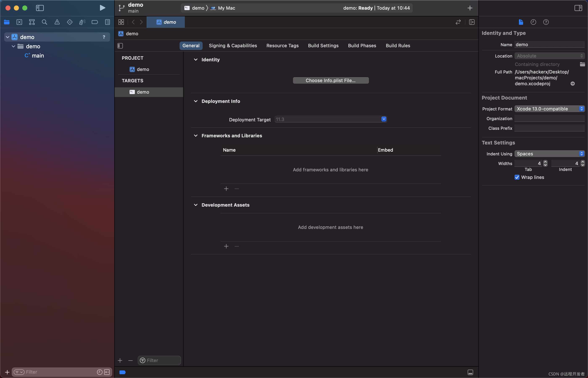Show recently changed files clock filter
Viewport: 588px width, 378px height.
tap(100, 372)
